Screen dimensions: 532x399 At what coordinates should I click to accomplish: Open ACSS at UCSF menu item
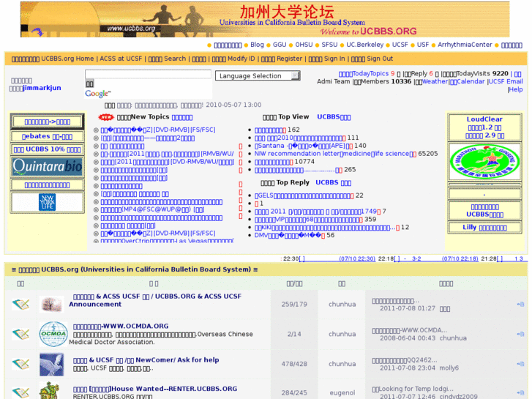(121, 59)
